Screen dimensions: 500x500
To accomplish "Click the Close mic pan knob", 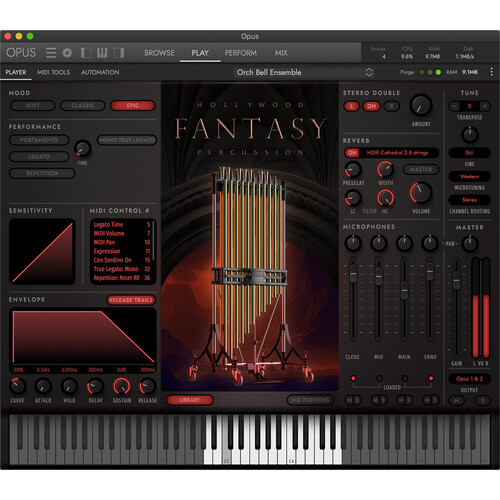I will (x=353, y=243).
